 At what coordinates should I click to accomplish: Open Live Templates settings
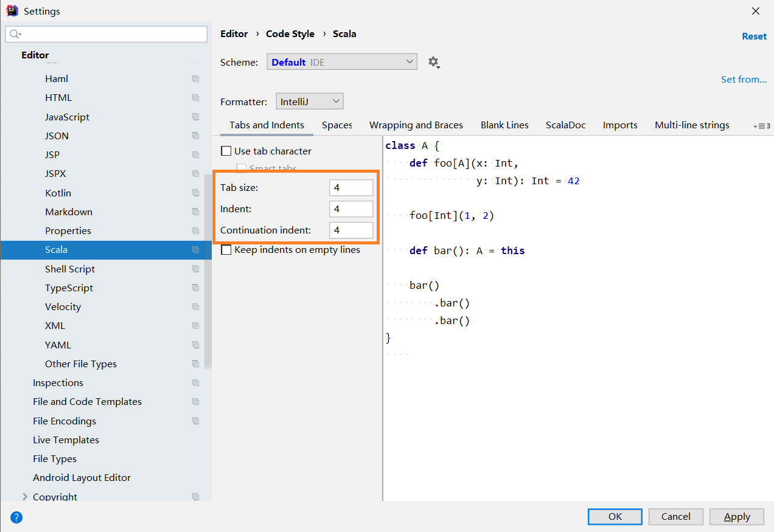pos(66,440)
